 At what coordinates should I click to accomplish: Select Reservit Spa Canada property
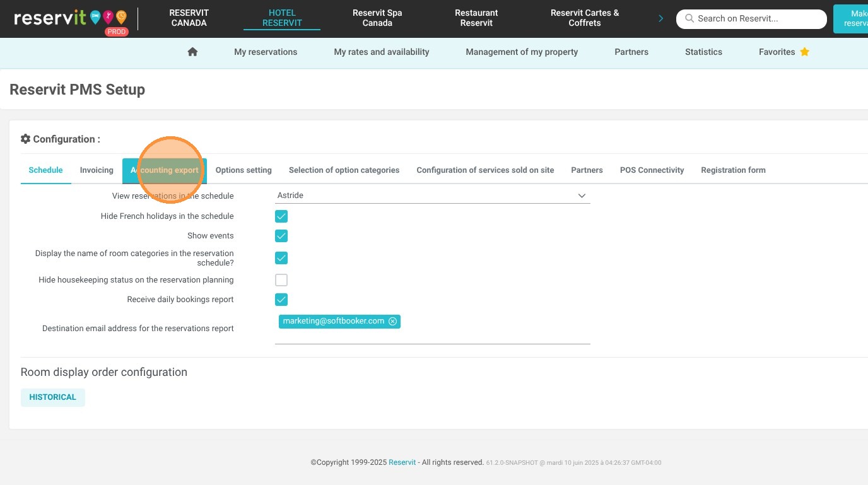[377, 18]
